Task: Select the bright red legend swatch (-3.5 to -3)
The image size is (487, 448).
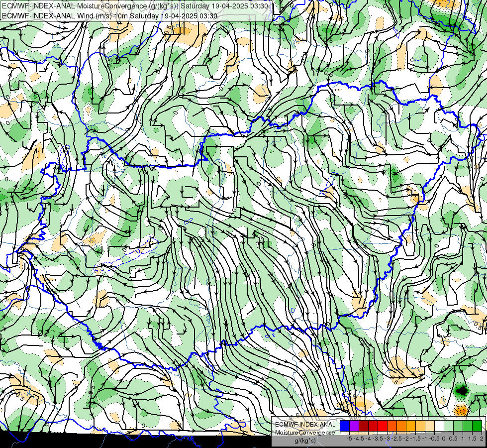Action: 383,426
